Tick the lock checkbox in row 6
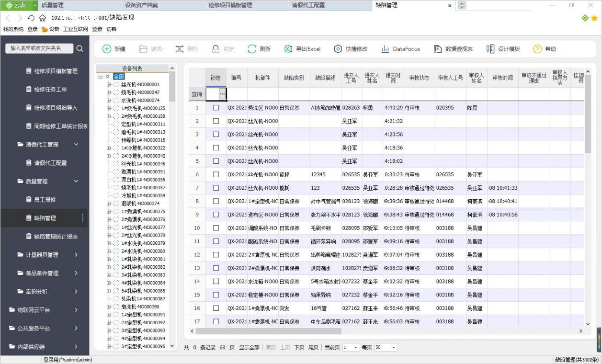Image resolution: width=602 pixels, height=364 pixels. [x=216, y=174]
